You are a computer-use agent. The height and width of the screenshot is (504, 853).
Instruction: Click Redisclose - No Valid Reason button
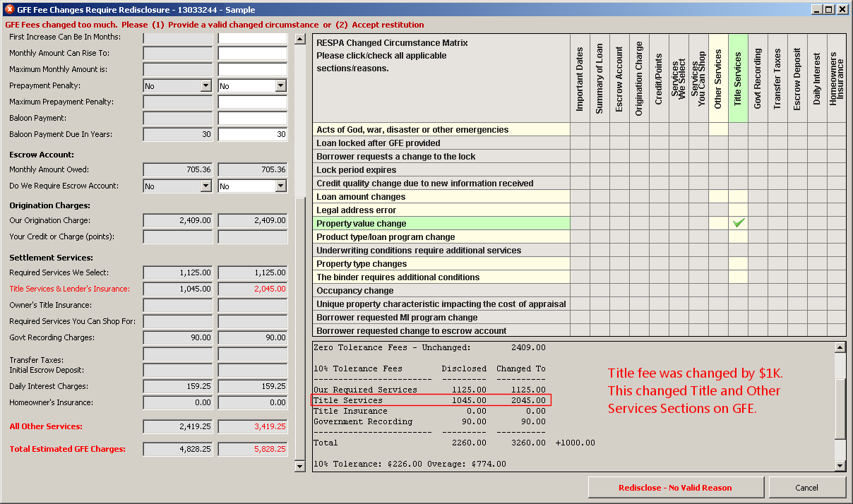(x=676, y=487)
